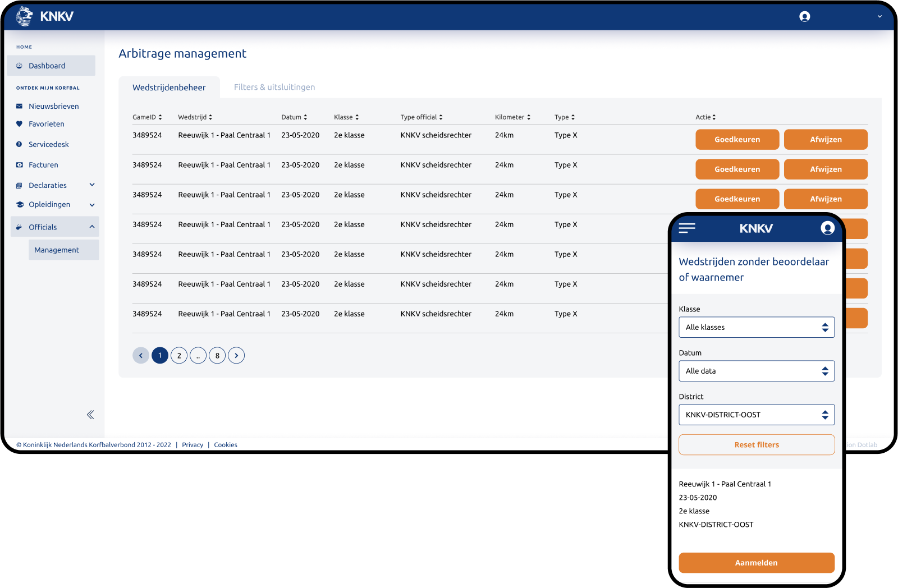
Task: Click the Servicedesk question icon
Action: [19, 144]
